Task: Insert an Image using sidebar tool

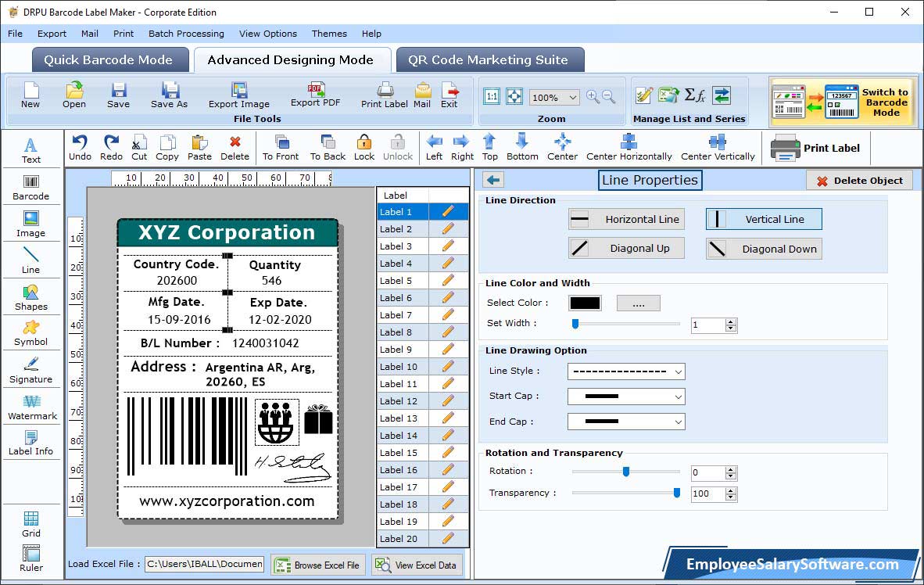Action: point(30,224)
